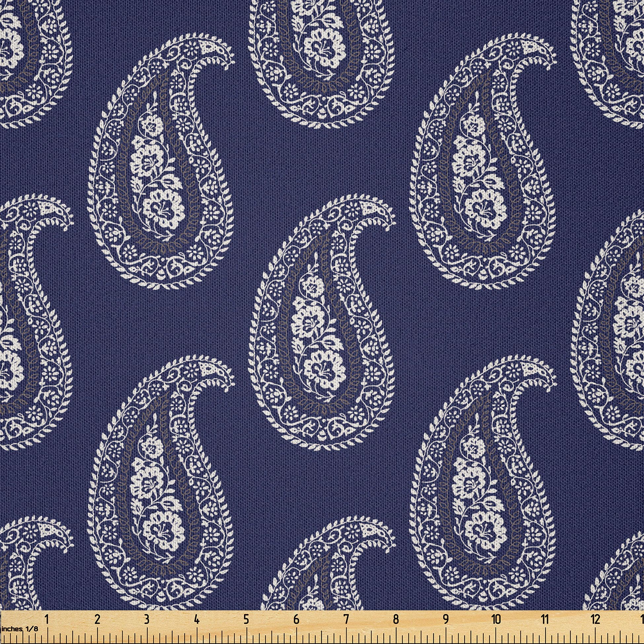Select the number 7 on the ruler
644x644 pixels.
click(x=346, y=619)
